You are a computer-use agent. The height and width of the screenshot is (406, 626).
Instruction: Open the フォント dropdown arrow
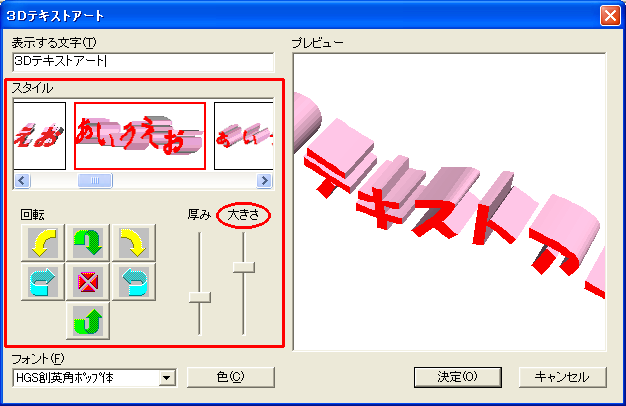(167, 377)
